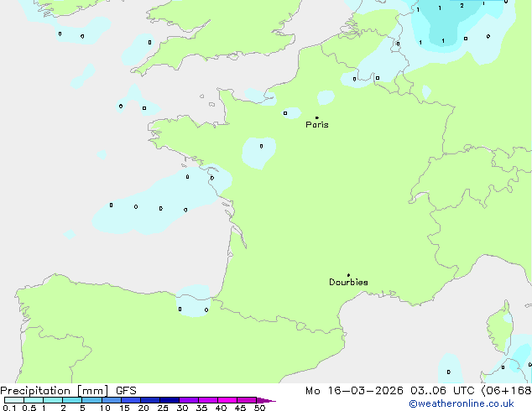Click the Paris city label
The image size is (532, 411).
[x=317, y=125]
